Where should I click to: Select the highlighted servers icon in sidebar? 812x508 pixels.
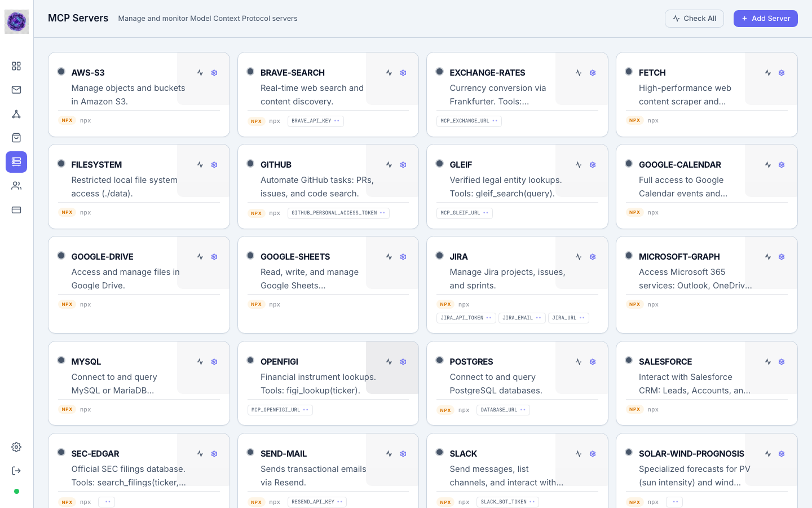[16, 162]
